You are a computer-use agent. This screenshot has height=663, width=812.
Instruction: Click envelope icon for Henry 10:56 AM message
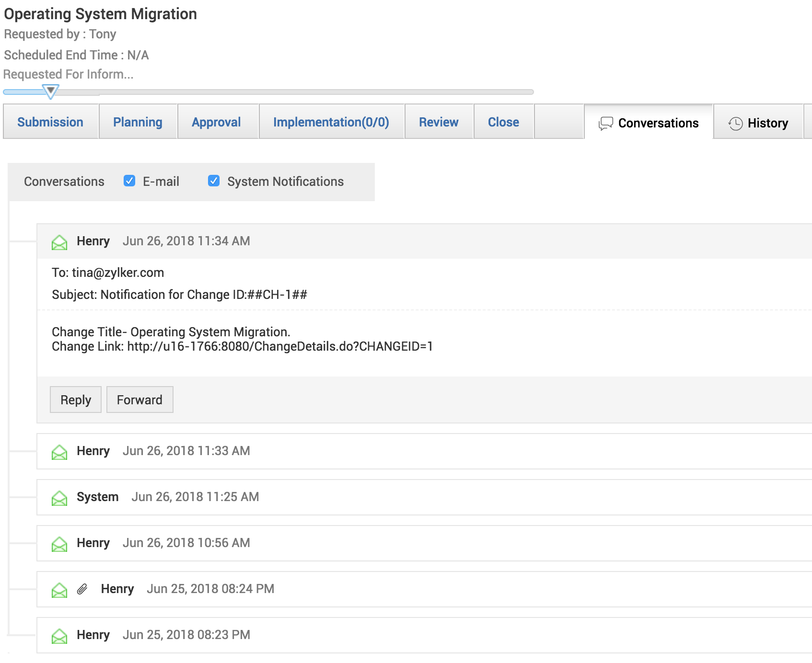coord(59,544)
